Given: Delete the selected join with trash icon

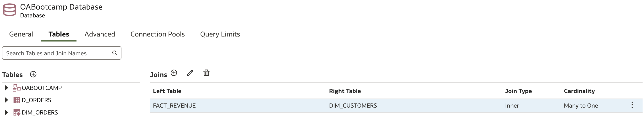Looking at the screenshot, I should [206, 73].
